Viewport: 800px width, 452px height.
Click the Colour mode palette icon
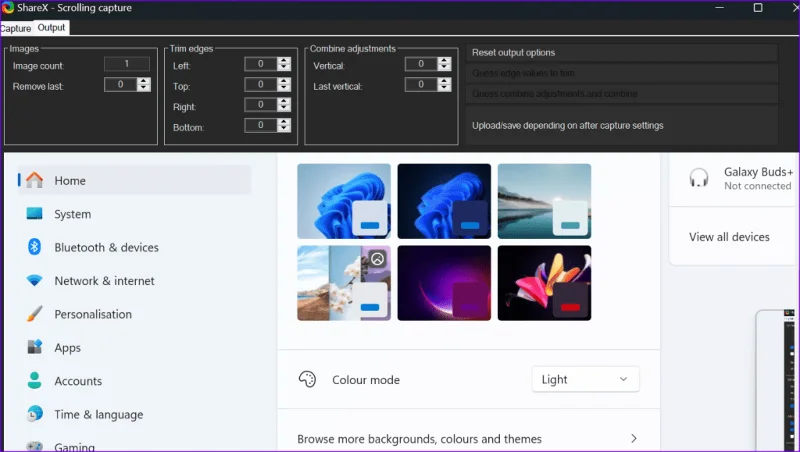click(307, 380)
